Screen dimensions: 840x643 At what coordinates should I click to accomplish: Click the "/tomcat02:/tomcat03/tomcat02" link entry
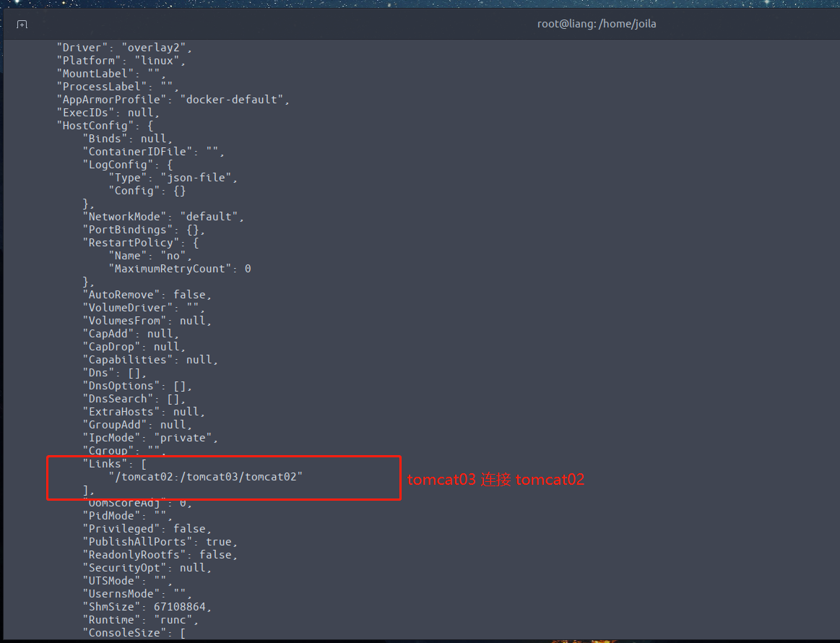coord(205,477)
